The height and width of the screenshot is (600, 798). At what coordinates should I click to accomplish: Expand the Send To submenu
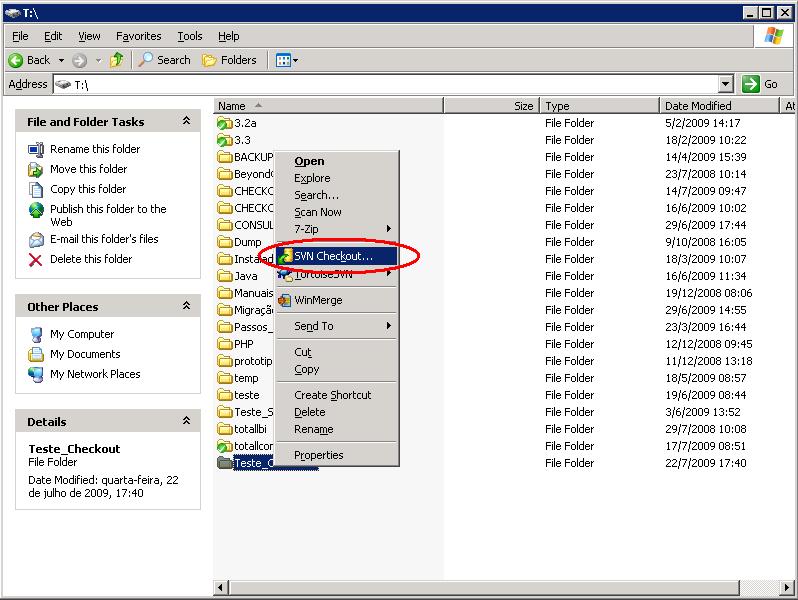tap(336, 326)
